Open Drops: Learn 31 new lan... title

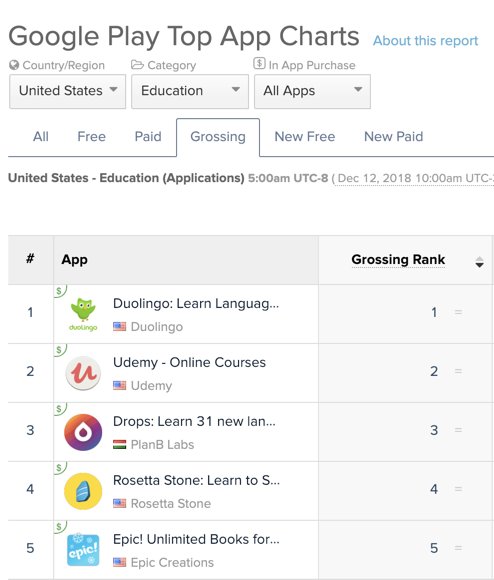click(x=194, y=421)
